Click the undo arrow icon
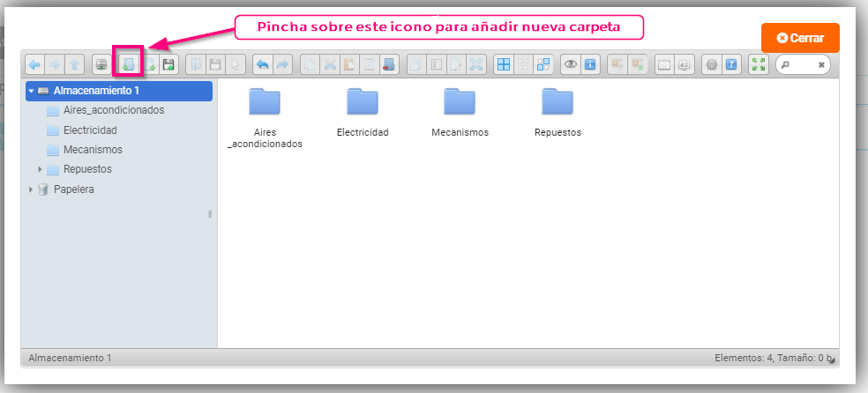This screenshot has height=393, width=868. (262, 64)
